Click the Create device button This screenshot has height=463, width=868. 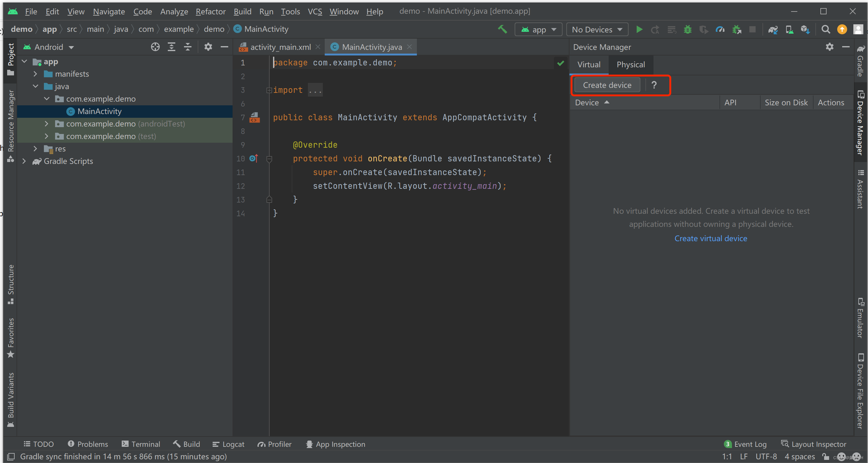click(607, 85)
